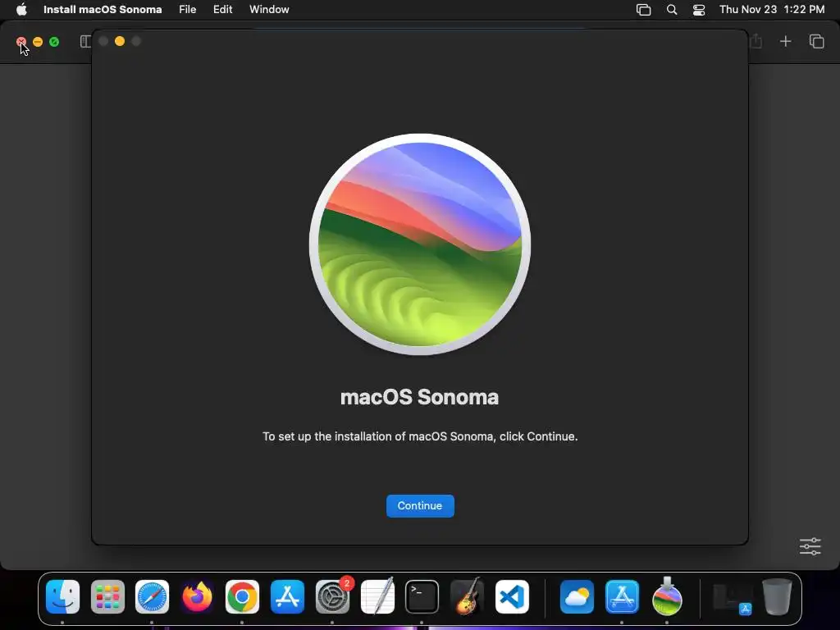Open Terminal from the Dock
The image size is (840, 630).
(x=422, y=597)
